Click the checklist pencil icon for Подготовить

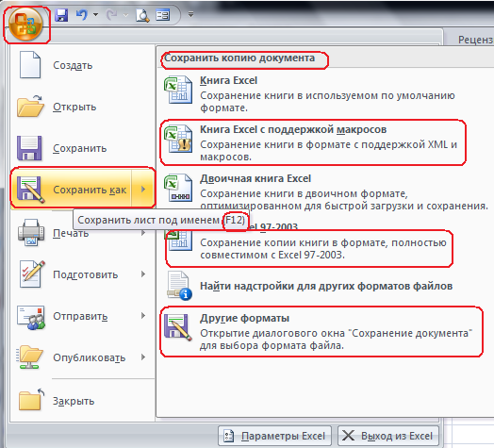(31, 274)
